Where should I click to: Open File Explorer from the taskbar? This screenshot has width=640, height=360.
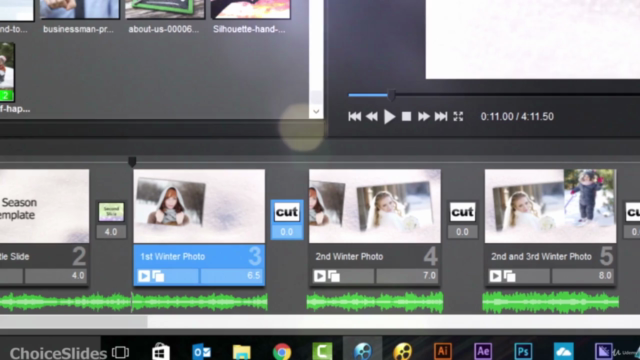click(242, 352)
